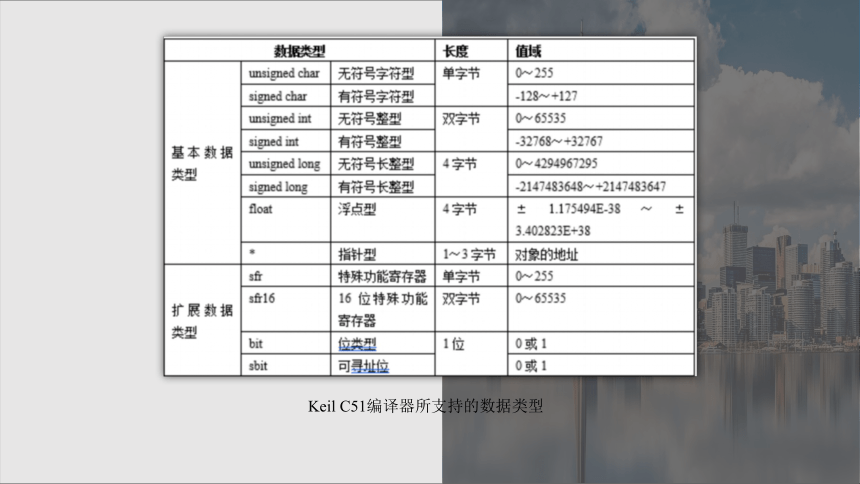Viewport: 860px width, 484px height.
Task: Click the 值域 header cell
Action: point(601,50)
